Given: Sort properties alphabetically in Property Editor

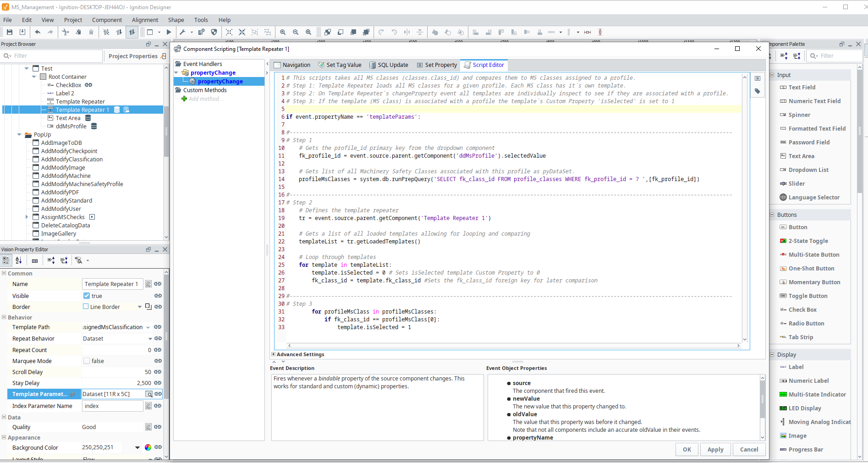Looking at the screenshot, I should pyautogui.click(x=19, y=260).
